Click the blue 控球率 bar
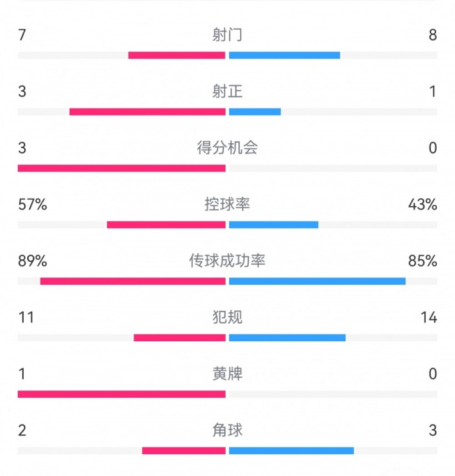 point(274,225)
